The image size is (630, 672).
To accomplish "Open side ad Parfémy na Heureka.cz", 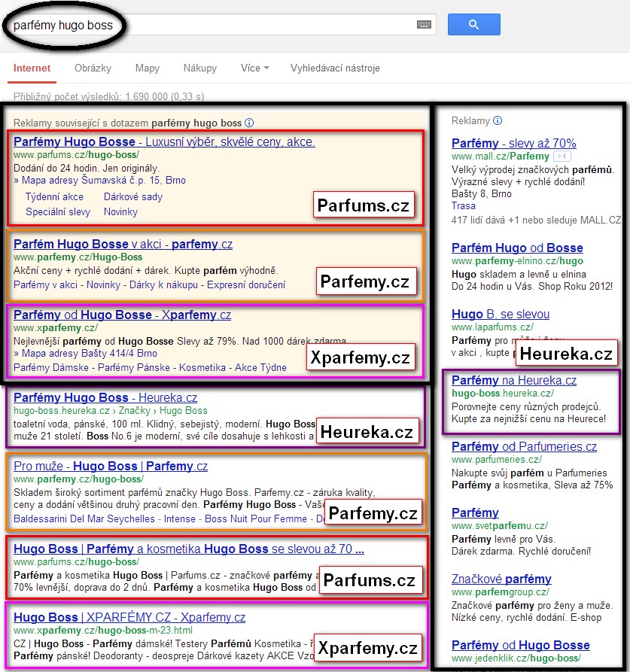I will pos(514,380).
